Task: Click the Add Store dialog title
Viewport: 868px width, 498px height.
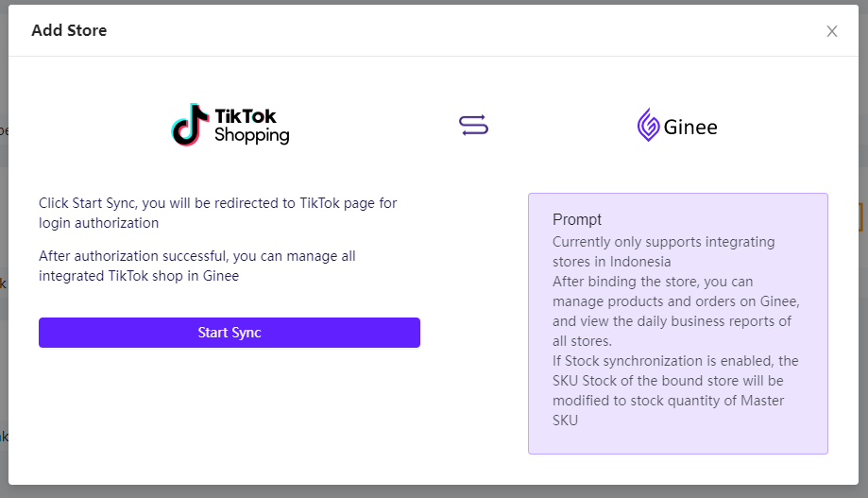Action: click(69, 30)
